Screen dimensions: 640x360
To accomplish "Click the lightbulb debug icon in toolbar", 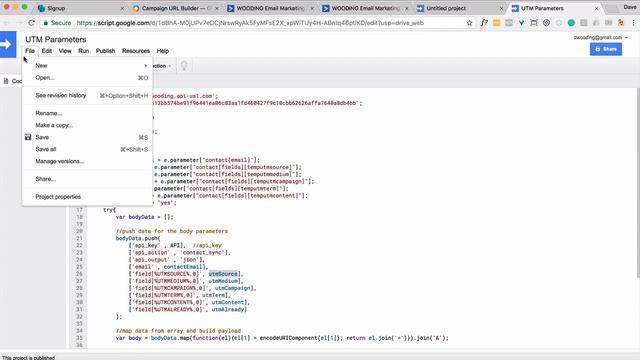I will coord(184,65).
